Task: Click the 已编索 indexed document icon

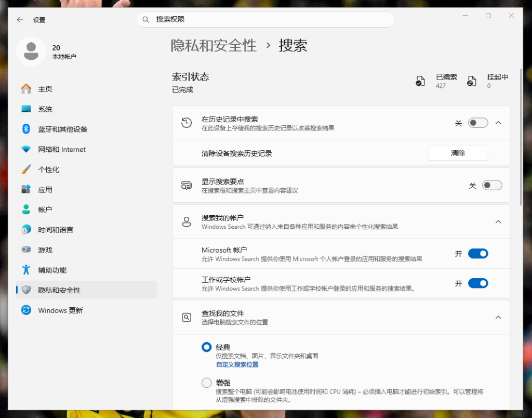Action: [x=420, y=81]
